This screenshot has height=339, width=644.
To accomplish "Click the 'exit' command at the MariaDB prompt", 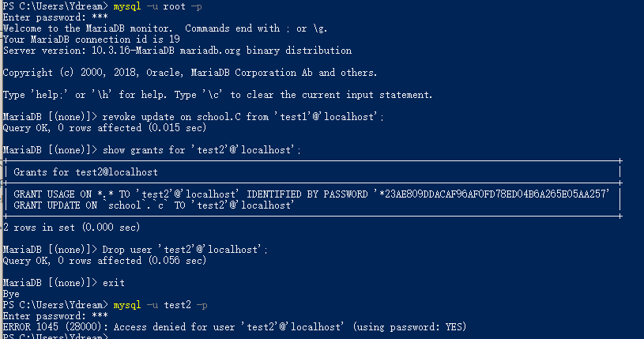I will click(113, 283).
